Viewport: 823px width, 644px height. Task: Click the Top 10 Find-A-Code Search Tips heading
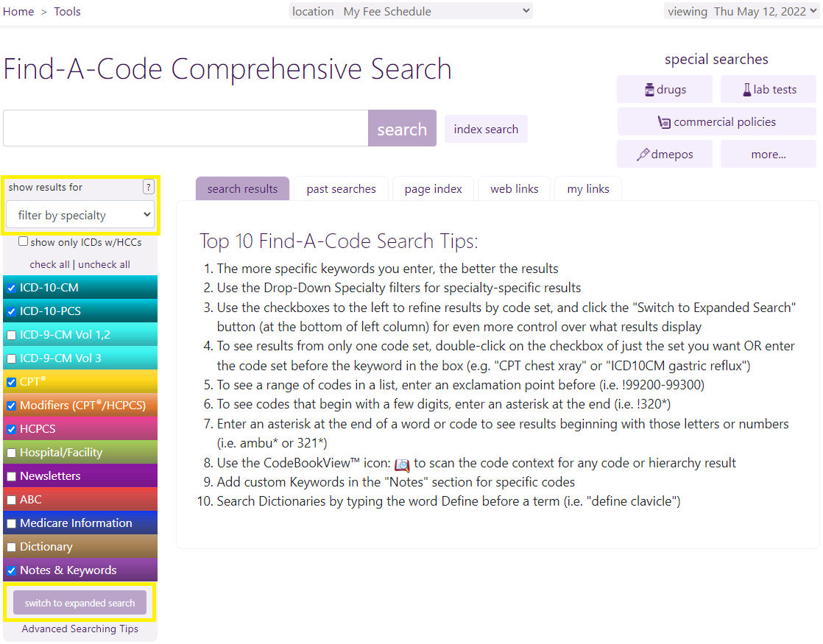click(x=339, y=242)
